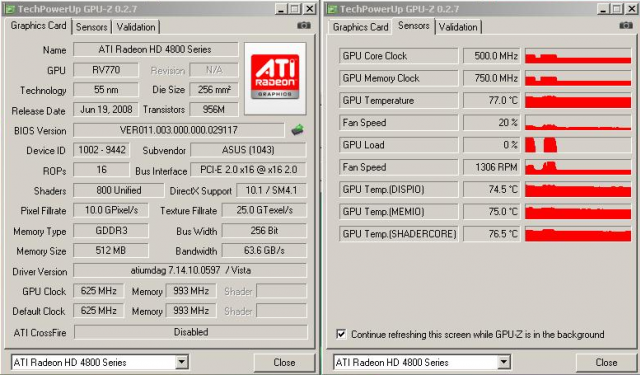Click Memory Size value 512 MB
The height and width of the screenshot is (375, 640).
(x=111, y=250)
